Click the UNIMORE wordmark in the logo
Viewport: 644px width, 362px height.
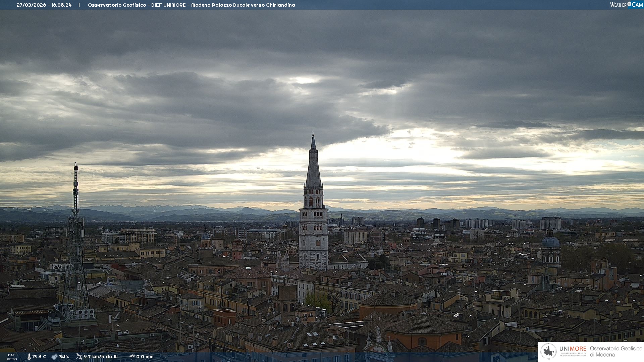tap(573, 349)
